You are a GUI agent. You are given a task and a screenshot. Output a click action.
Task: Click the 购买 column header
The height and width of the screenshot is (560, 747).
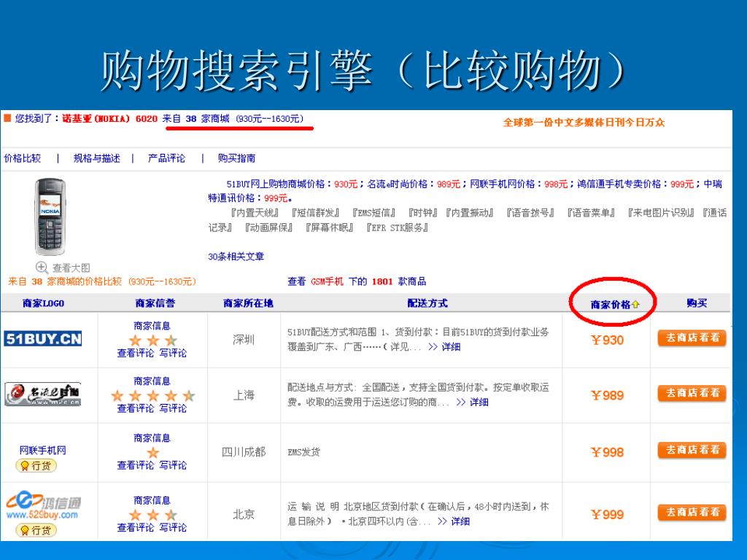(697, 303)
